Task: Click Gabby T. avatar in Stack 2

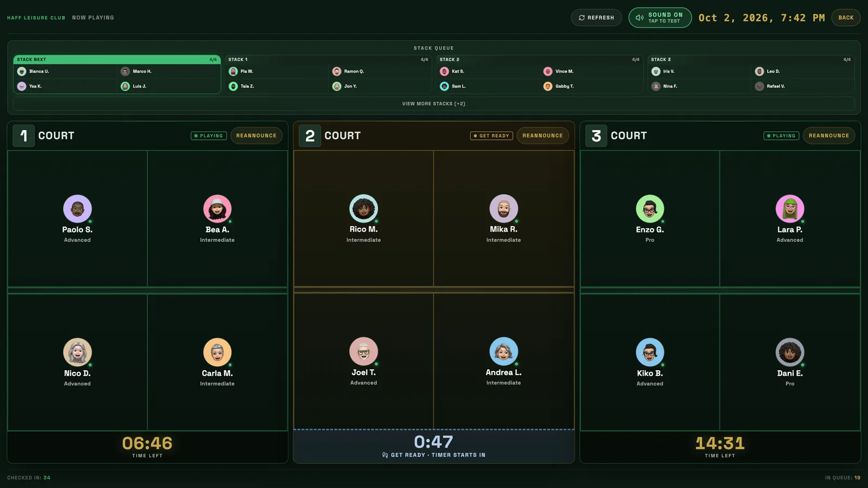Action: coord(548,86)
